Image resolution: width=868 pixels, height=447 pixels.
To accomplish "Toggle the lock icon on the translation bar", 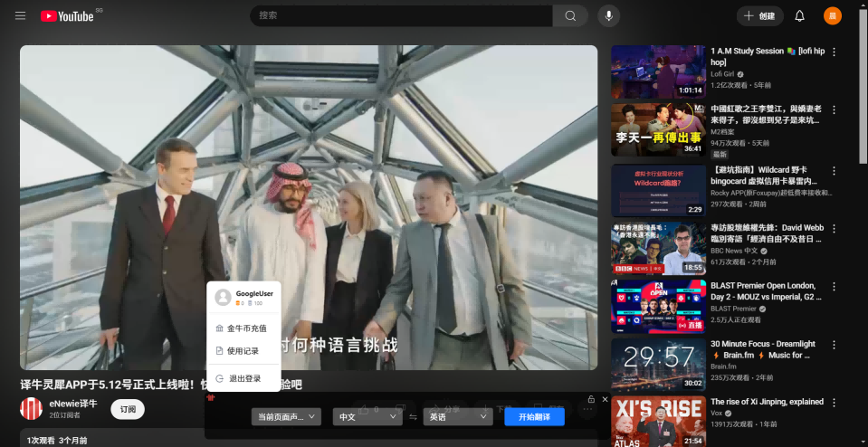I will coord(591,399).
